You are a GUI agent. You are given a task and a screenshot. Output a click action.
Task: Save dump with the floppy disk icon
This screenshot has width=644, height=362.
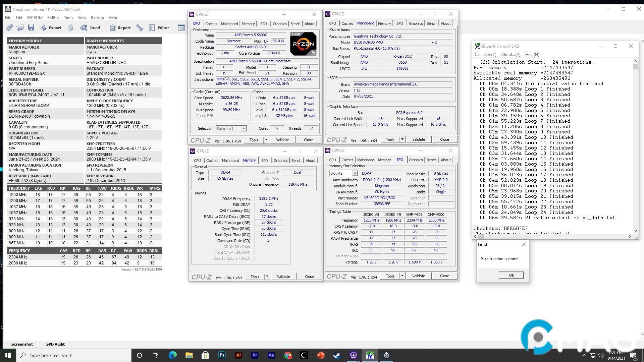[31, 28]
